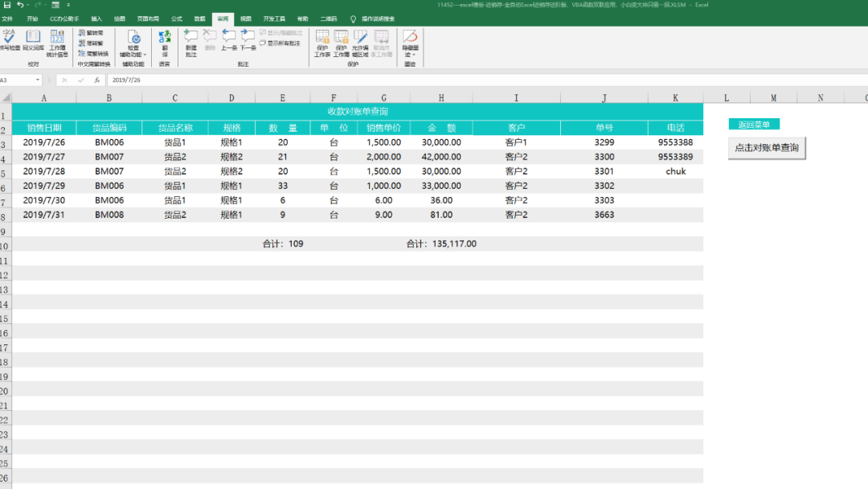
Task: Select the order number cell 3663
Action: click(x=604, y=215)
